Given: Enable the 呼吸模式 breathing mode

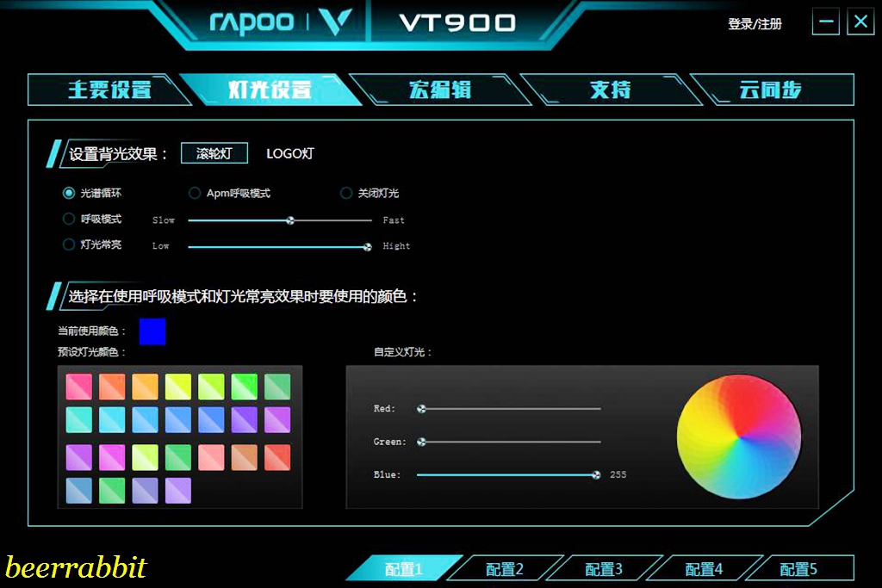Looking at the screenshot, I should pyautogui.click(x=69, y=219).
